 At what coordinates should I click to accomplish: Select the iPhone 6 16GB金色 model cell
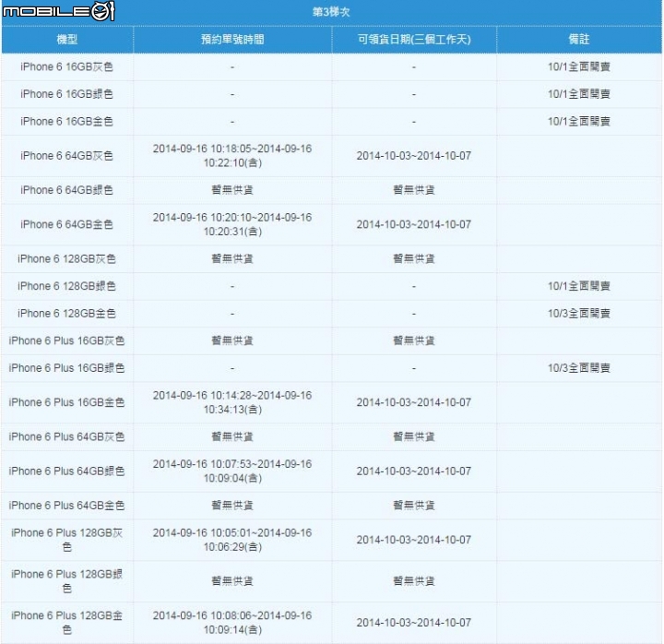click(67, 122)
